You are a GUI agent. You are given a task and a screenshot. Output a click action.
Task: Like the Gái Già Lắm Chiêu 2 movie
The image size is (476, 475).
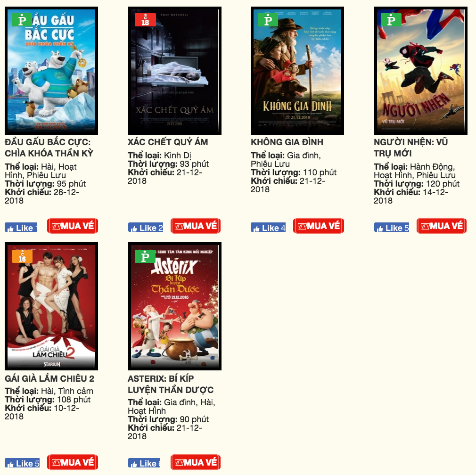[22, 463]
